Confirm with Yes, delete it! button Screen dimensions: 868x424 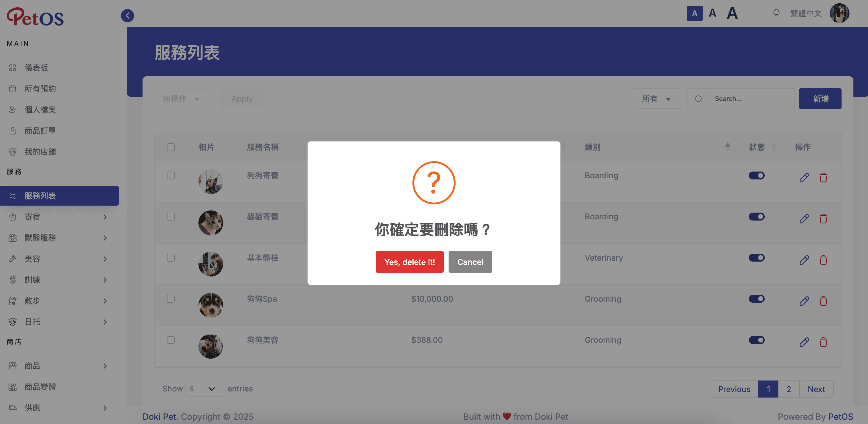pyautogui.click(x=409, y=262)
